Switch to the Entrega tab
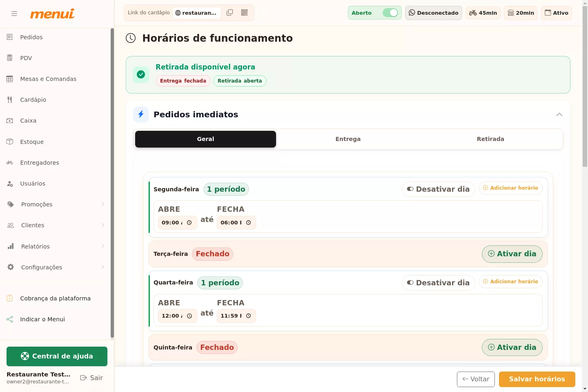The width and height of the screenshot is (588, 392). (x=348, y=139)
